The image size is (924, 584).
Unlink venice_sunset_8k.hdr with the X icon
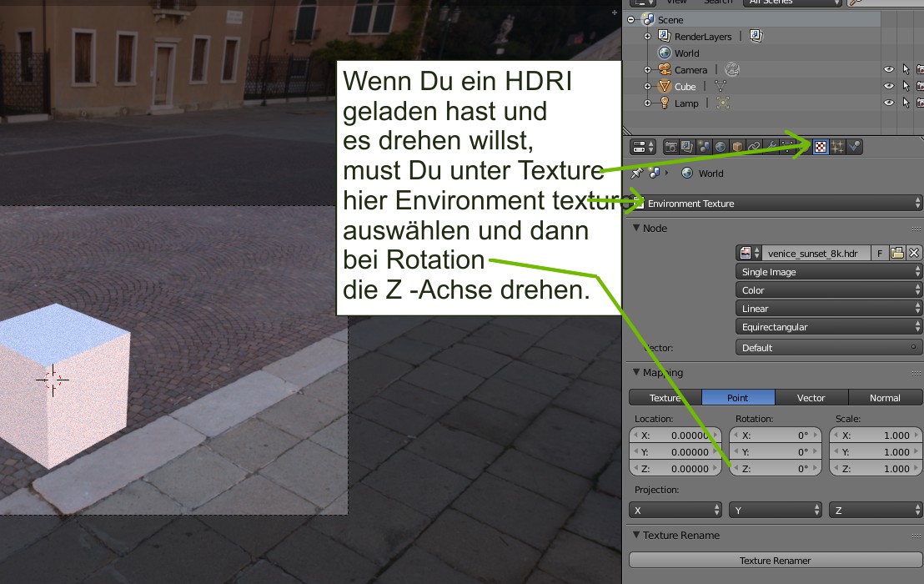(914, 254)
